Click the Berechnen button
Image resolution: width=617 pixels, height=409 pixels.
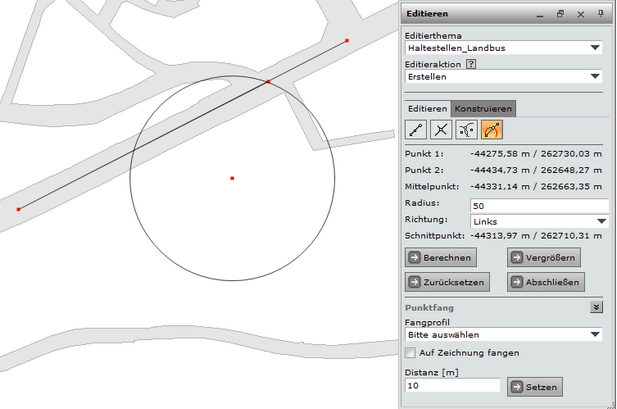click(445, 258)
